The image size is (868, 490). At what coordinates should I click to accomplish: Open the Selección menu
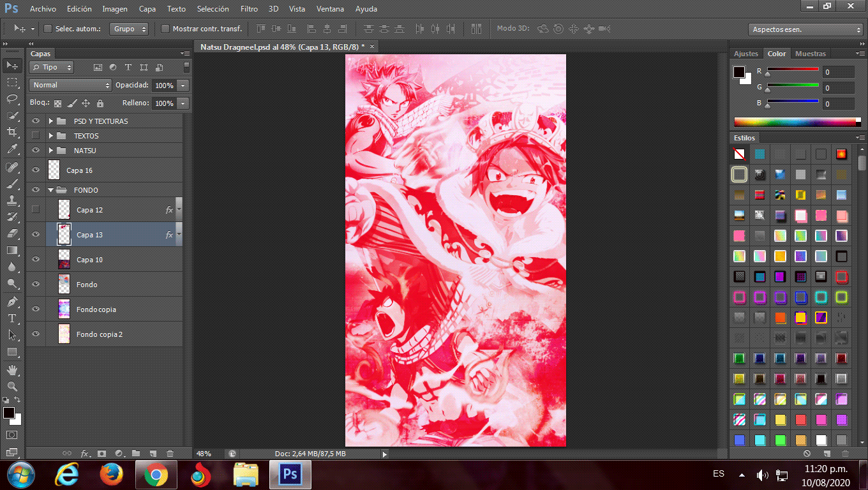point(213,9)
